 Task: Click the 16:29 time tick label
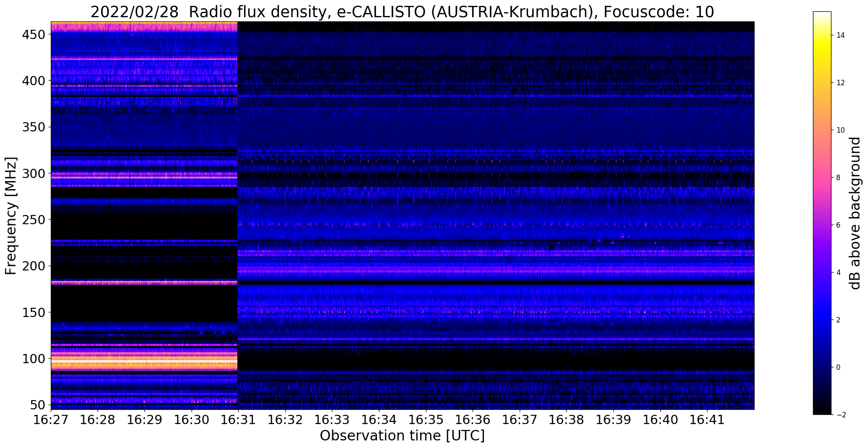[145, 419]
